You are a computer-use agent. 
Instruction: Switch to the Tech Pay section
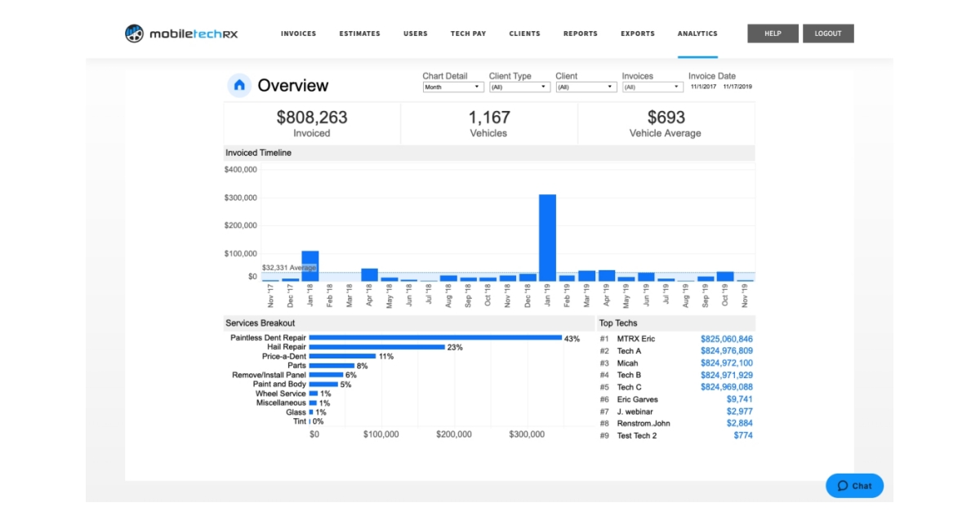click(x=468, y=34)
